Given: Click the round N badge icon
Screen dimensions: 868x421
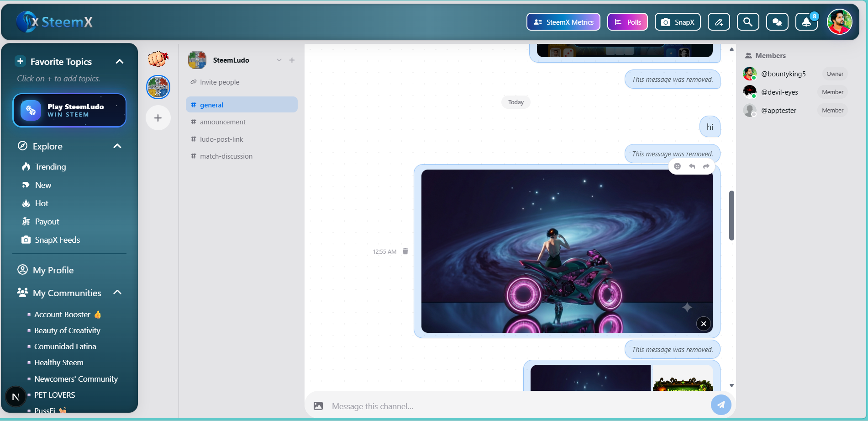Looking at the screenshot, I should (x=16, y=397).
